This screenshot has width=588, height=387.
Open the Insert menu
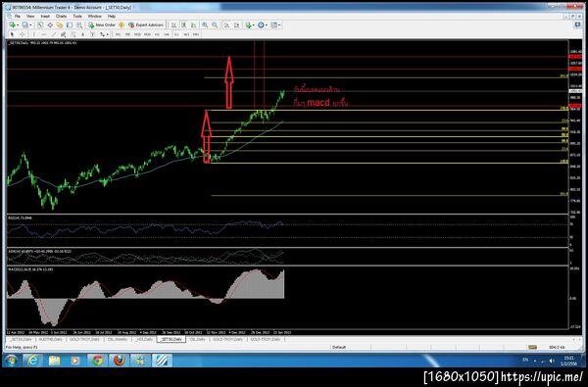point(45,16)
